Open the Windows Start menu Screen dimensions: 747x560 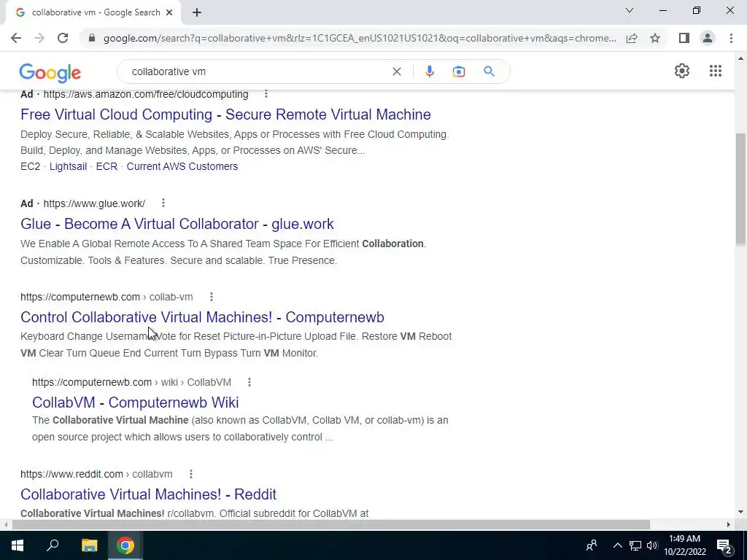pyautogui.click(x=18, y=545)
